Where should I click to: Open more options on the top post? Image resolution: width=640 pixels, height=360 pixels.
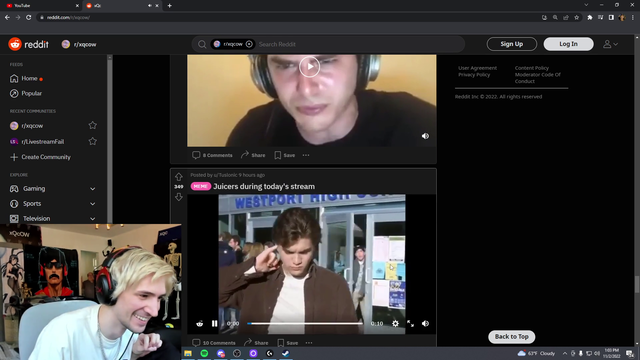coord(306,155)
